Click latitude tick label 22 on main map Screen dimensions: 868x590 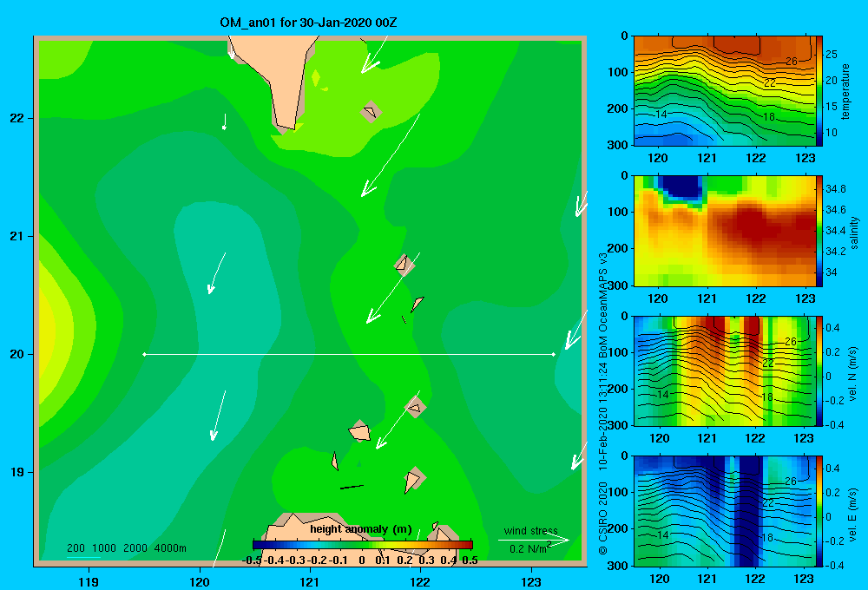[x=17, y=119]
